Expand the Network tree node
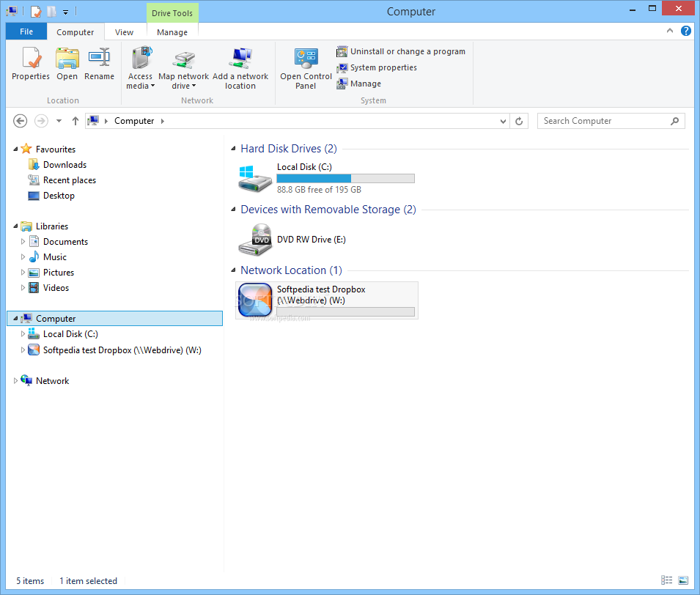700x595 pixels. [x=15, y=381]
